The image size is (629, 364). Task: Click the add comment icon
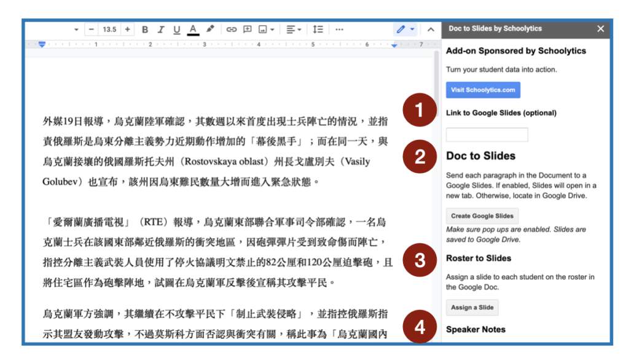click(248, 29)
